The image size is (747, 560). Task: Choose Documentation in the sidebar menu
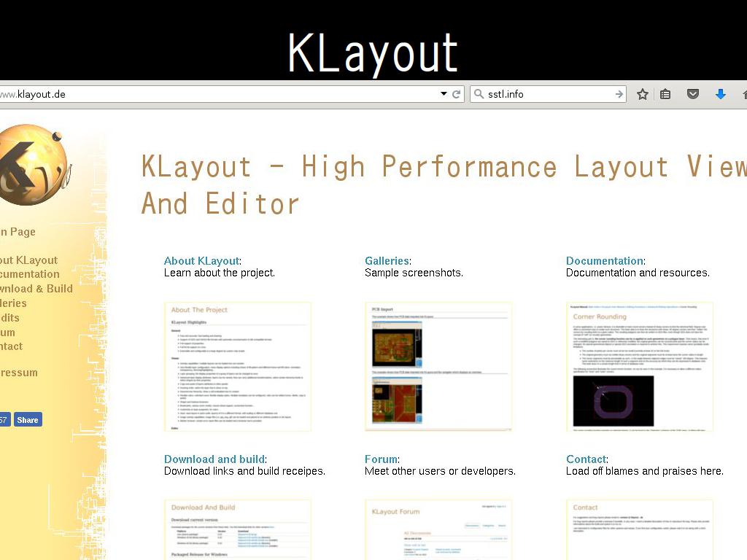point(29,274)
